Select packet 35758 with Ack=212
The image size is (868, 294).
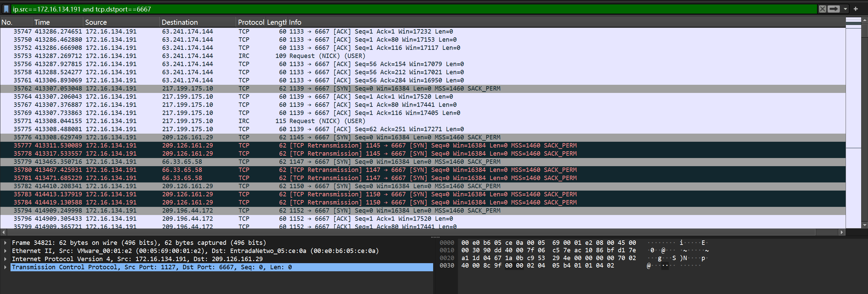pyautogui.click(x=423, y=72)
